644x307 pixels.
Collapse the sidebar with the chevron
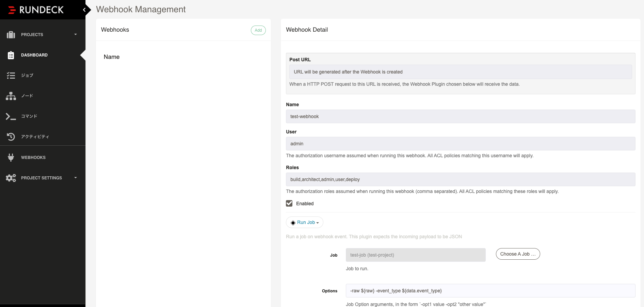tap(84, 10)
